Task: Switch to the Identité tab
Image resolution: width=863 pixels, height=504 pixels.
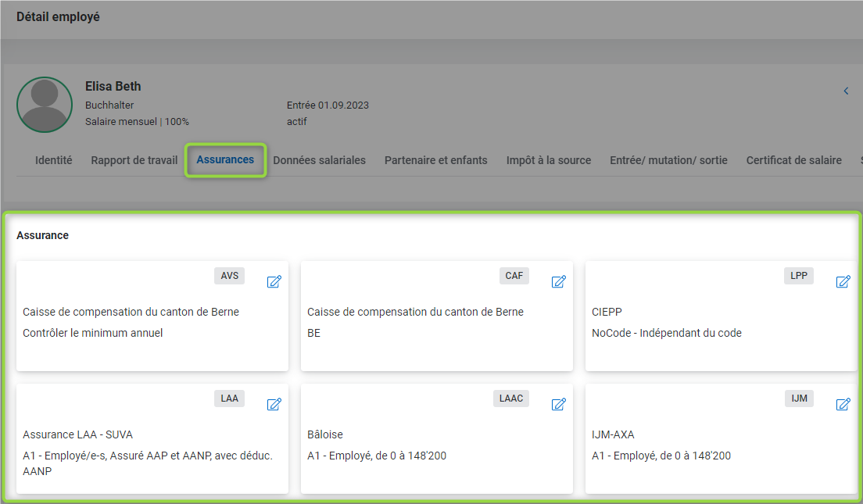Action: [54, 160]
